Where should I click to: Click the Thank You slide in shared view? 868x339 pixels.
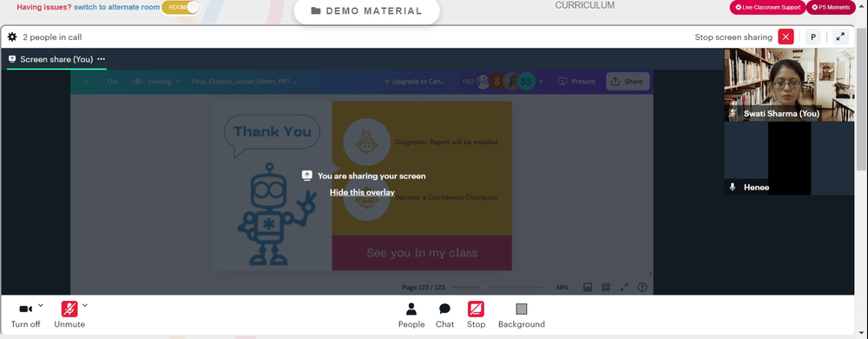(361, 185)
